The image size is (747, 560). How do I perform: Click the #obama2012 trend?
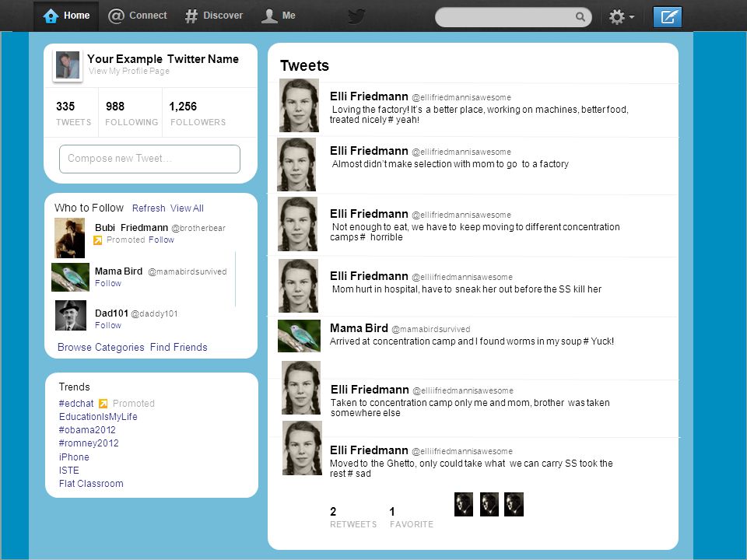click(x=87, y=430)
